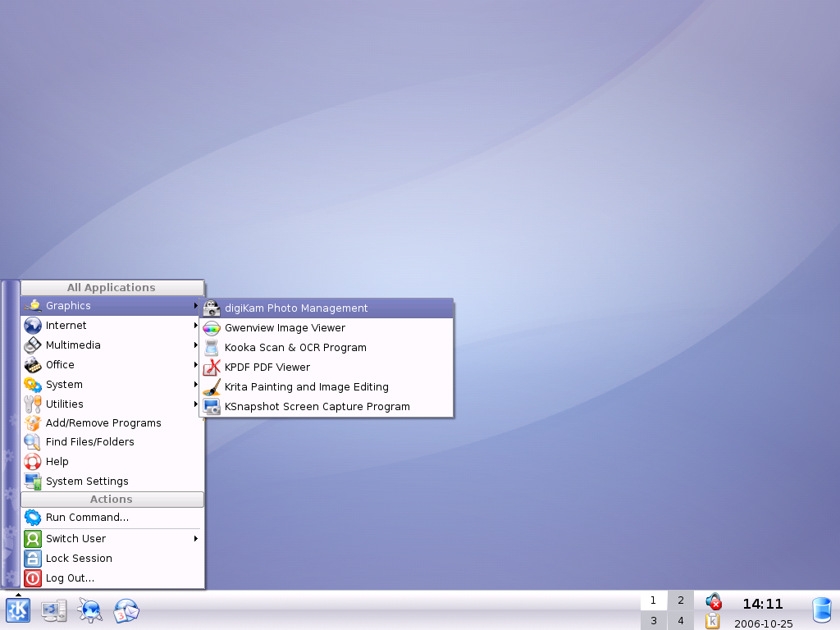
Task: Expand the Graphics submenu arrow
Action: tap(196, 306)
